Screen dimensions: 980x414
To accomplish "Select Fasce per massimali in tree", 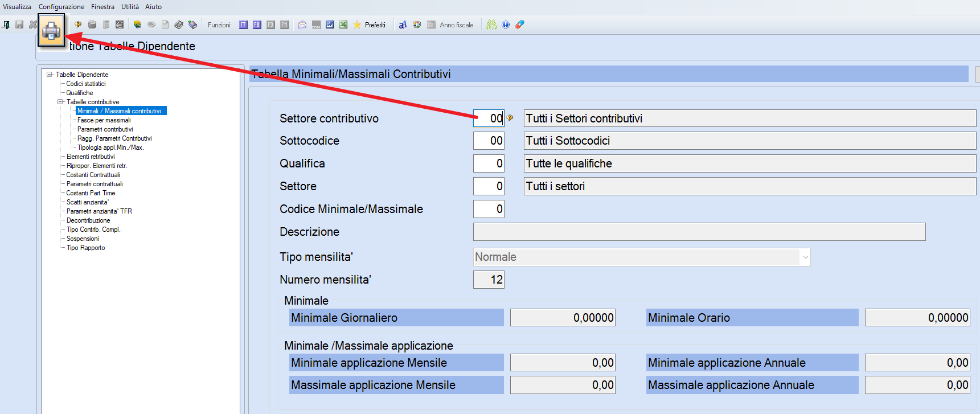I will (x=104, y=120).
